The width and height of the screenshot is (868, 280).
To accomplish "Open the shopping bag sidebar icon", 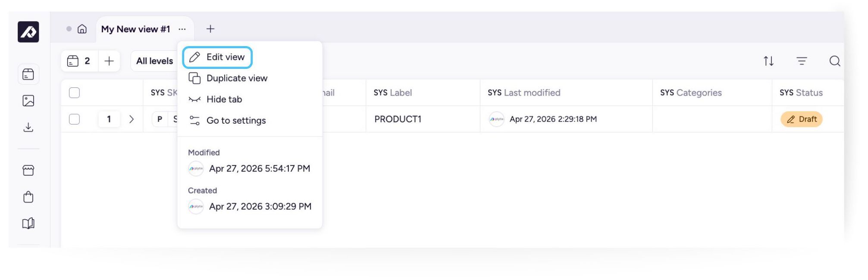I will click(x=28, y=197).
